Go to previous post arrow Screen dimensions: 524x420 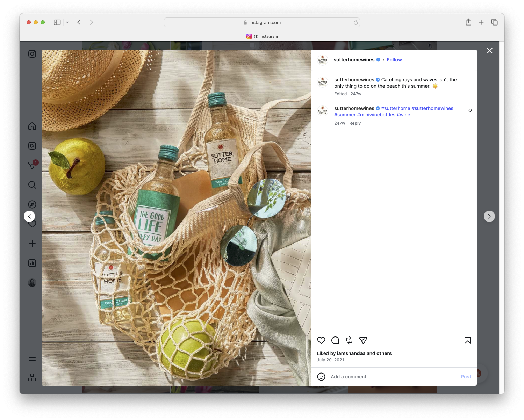pos(29,216)
